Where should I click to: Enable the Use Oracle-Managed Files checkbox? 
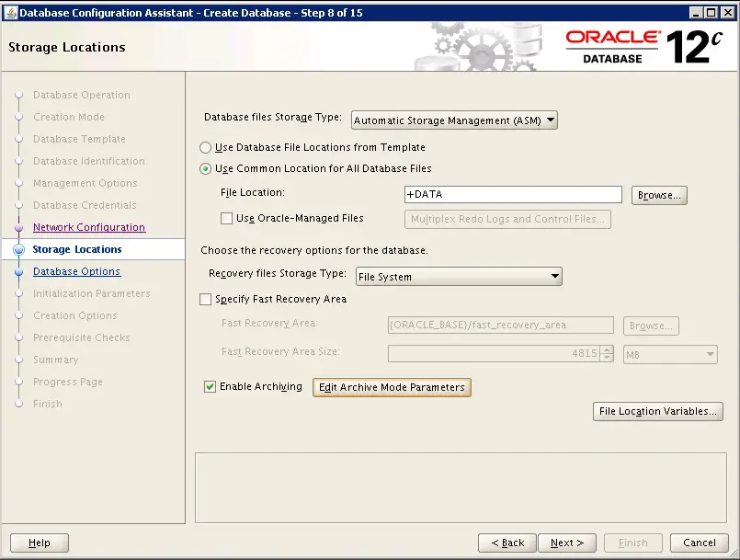(x=226, y=218)
